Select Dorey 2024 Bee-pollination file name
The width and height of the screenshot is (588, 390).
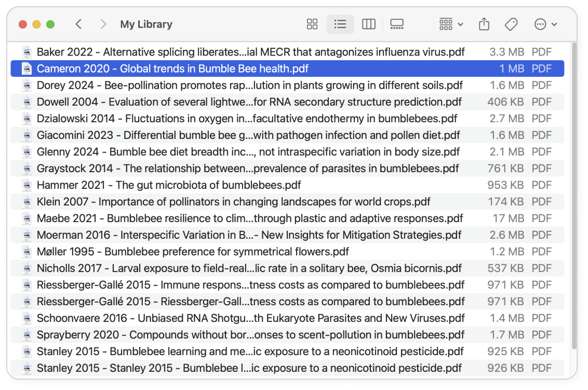pos(250,85)
